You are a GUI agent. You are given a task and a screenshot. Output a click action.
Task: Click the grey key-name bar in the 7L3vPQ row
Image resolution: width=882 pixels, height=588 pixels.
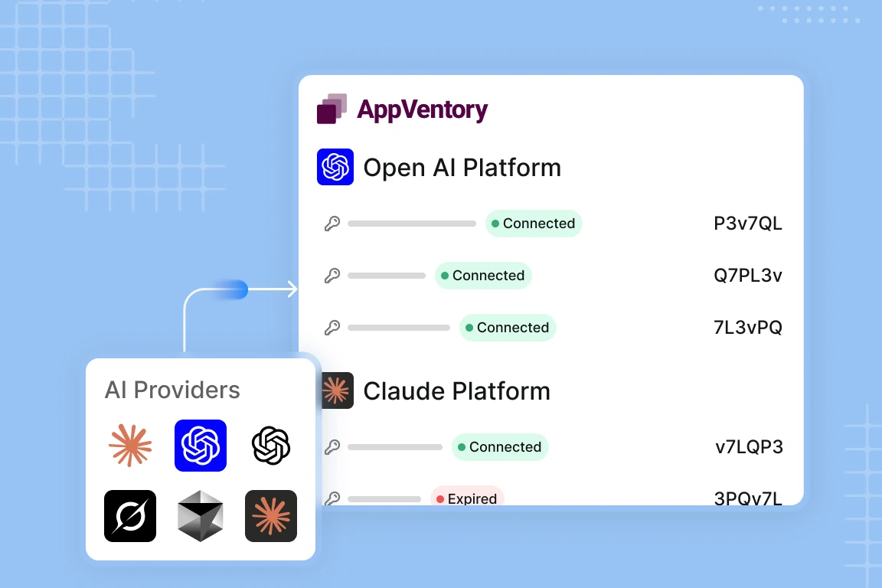(399, 328)
